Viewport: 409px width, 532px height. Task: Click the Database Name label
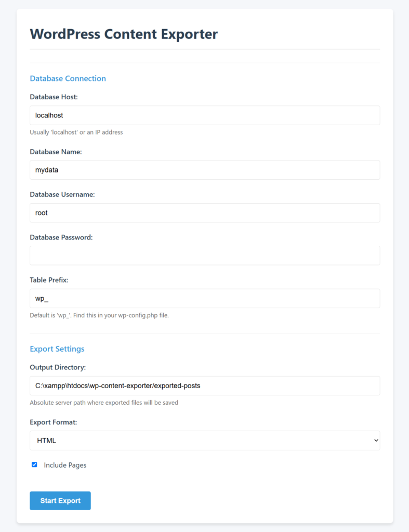(x=56, y=152)
